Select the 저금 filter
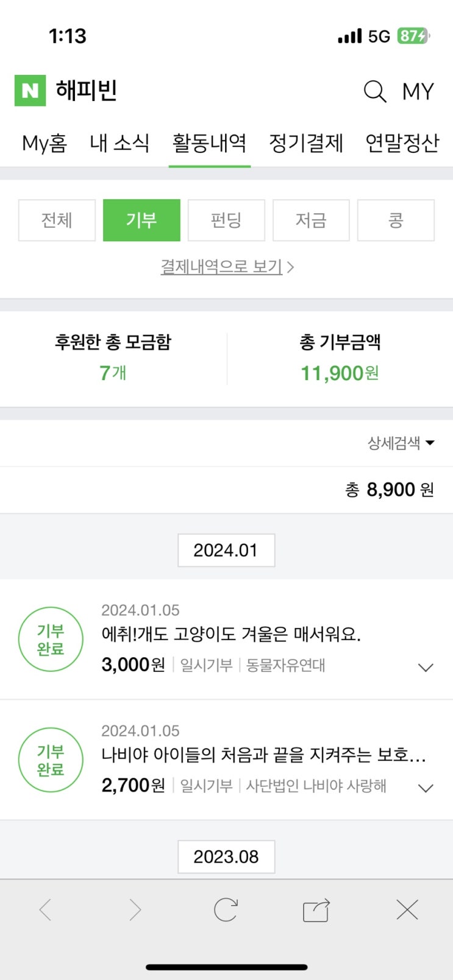453x980 pixels. tap(311, 220)
